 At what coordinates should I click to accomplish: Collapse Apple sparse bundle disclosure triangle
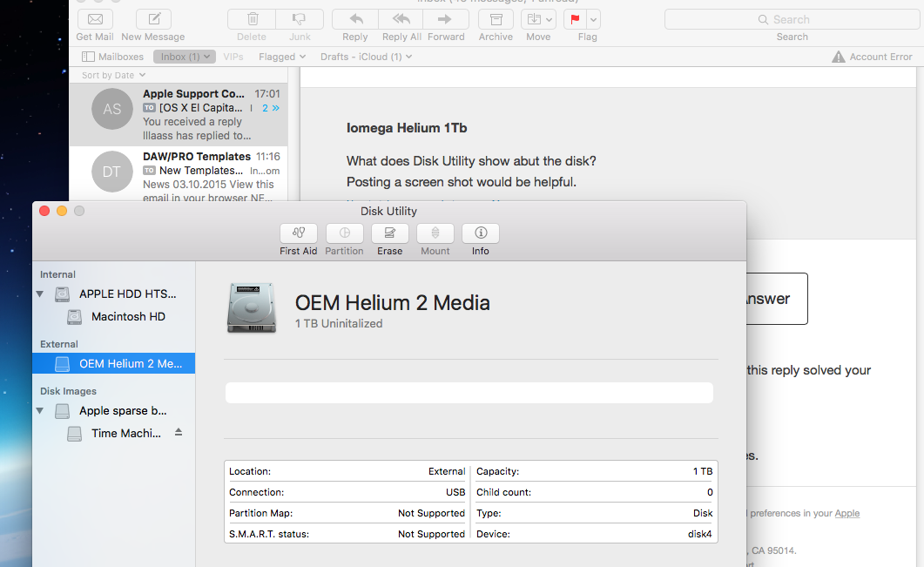(x=40, y=410)
